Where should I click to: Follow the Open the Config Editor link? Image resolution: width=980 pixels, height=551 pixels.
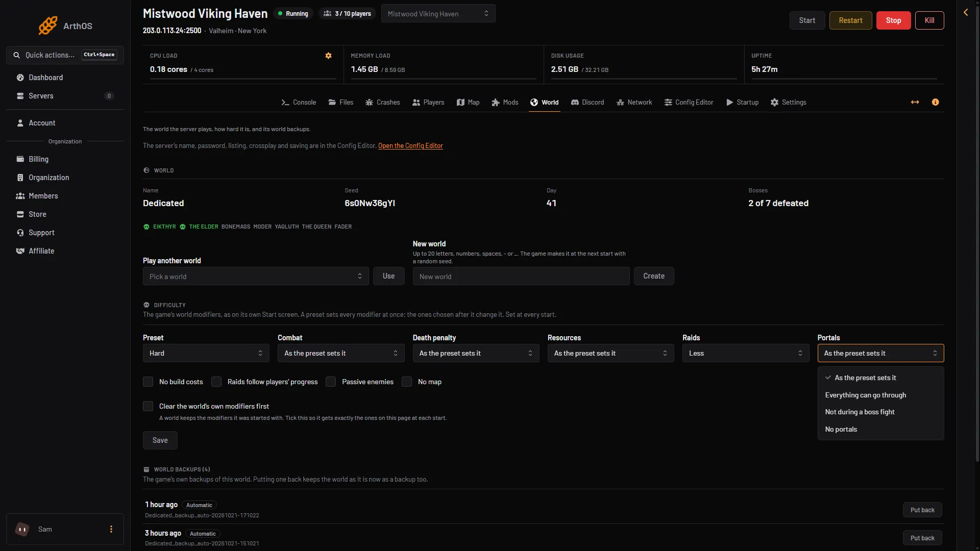tap(410, 146)
